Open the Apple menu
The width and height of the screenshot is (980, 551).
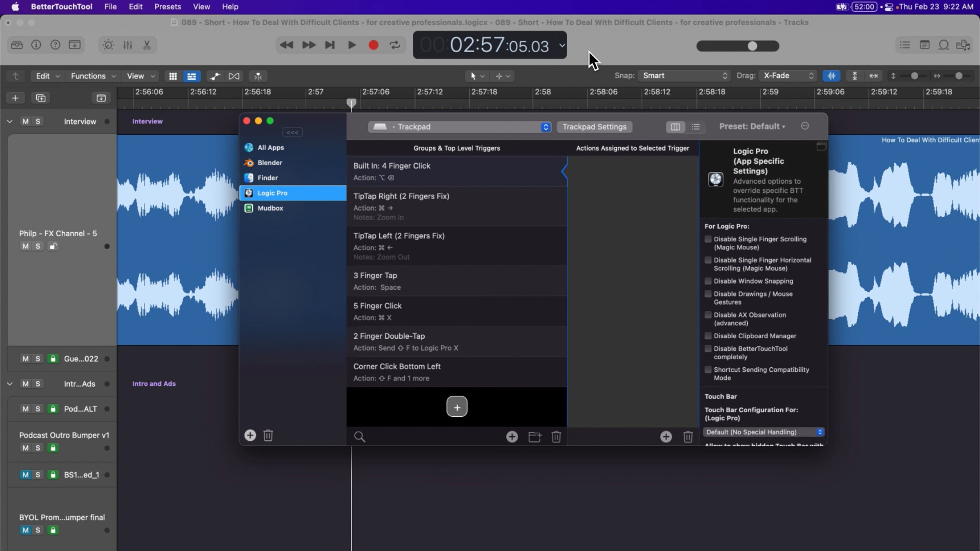[x=15, y=7]
